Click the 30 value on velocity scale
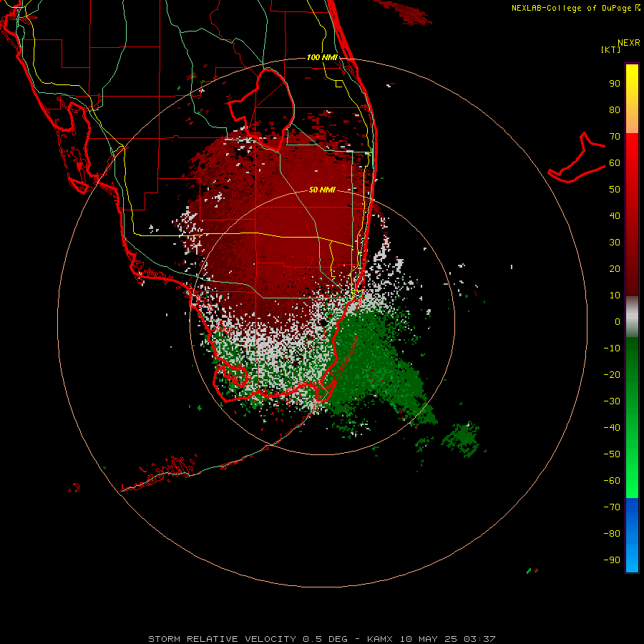This screenshot has width=644, height=644. 615,243
